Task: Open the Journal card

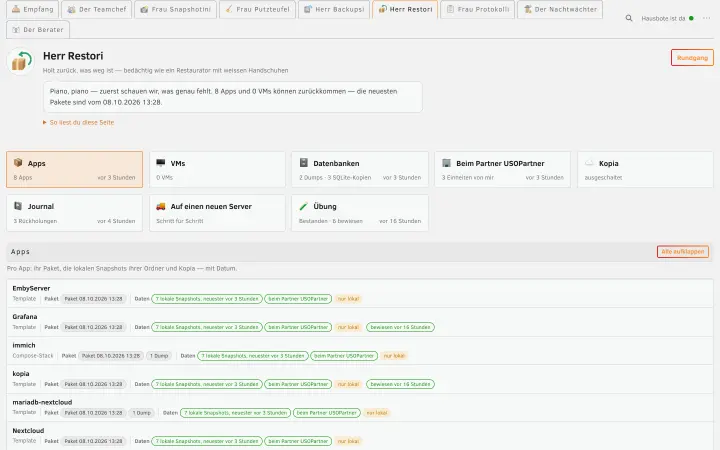Action: point(74,213)
